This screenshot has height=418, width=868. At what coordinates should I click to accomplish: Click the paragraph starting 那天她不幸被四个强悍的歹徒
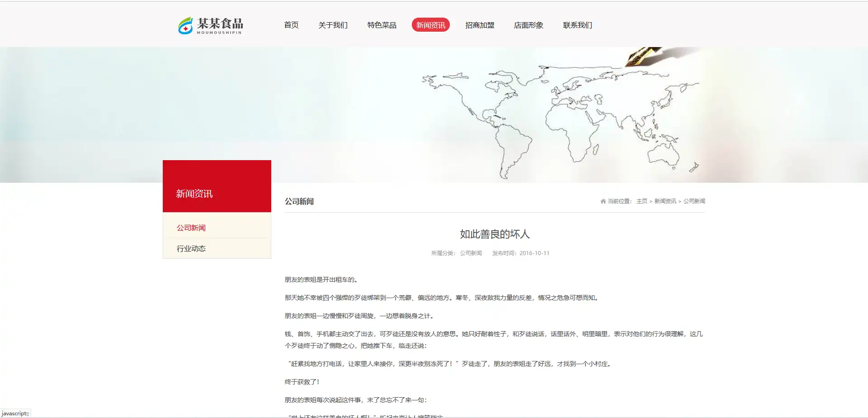coord(443,298)
